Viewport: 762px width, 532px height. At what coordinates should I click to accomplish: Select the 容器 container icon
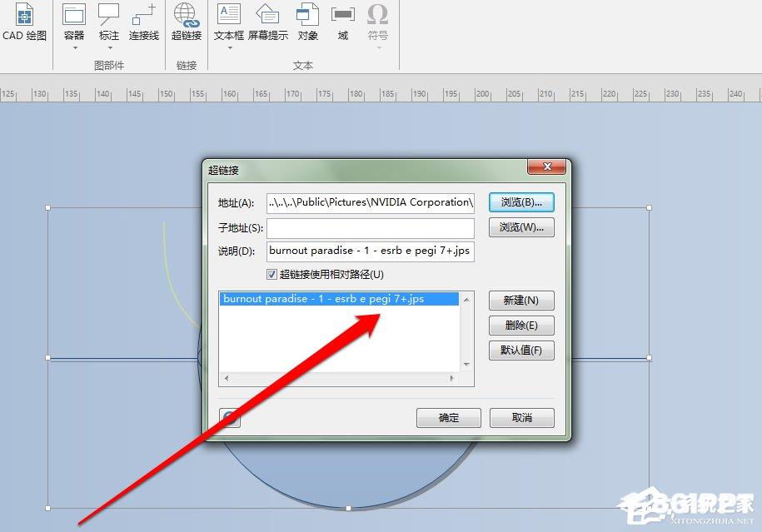point(74,15)
